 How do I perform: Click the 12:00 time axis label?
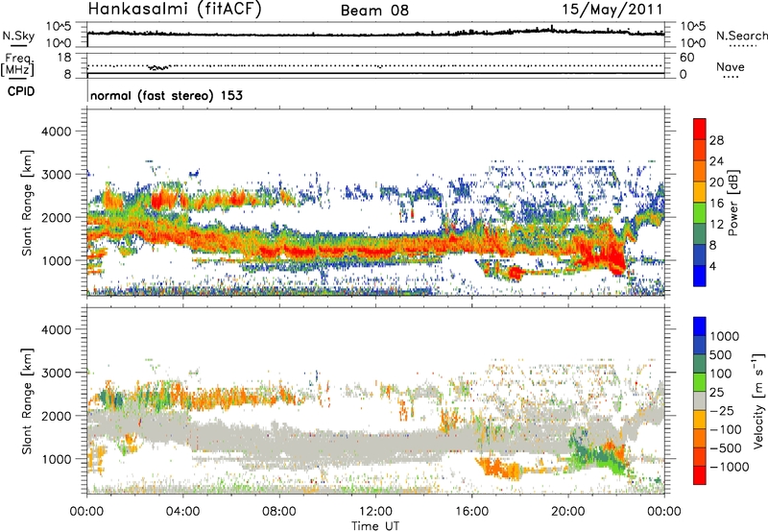coord(375,512)
